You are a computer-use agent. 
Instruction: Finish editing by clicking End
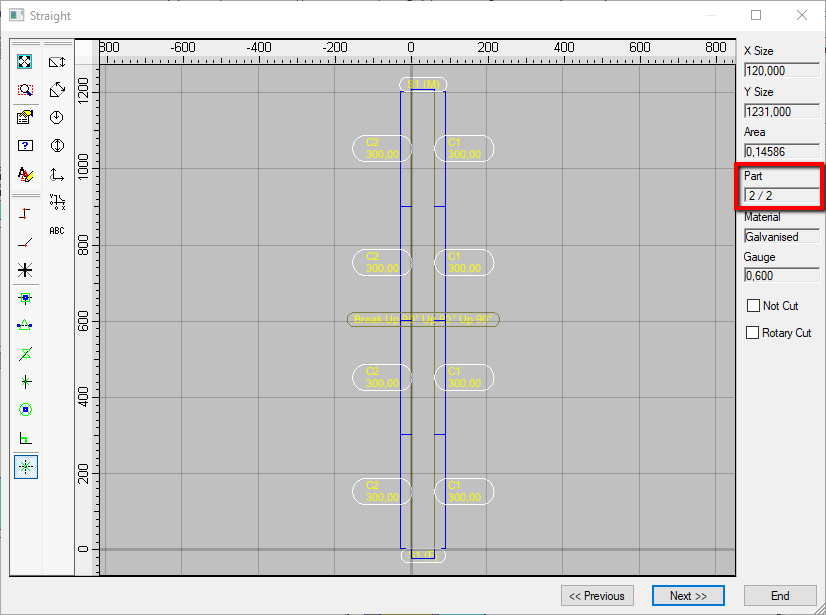tap(780, 595)
